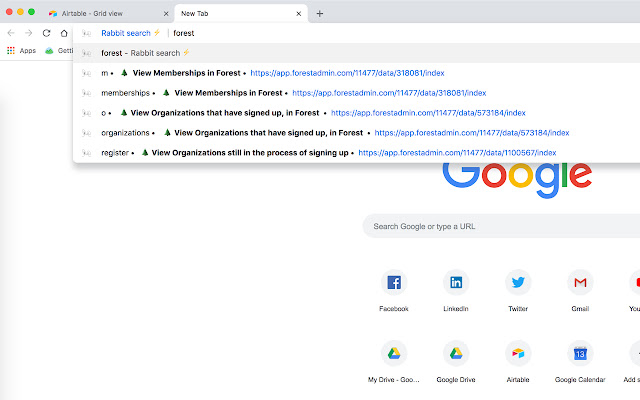Close the Airtable - Grid view tab
The width and height of the screenshot is (640, 400).
click(x=166, y=13)
